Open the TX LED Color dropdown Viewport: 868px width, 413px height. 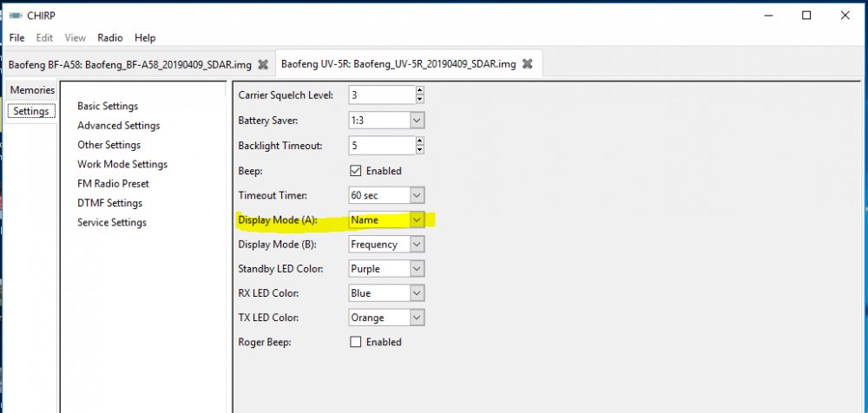pyautogui.click(x=417, y=318)
